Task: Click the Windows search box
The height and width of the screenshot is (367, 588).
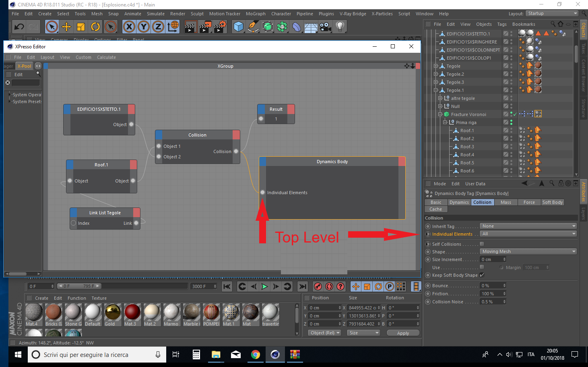Action: click(97, 355)
